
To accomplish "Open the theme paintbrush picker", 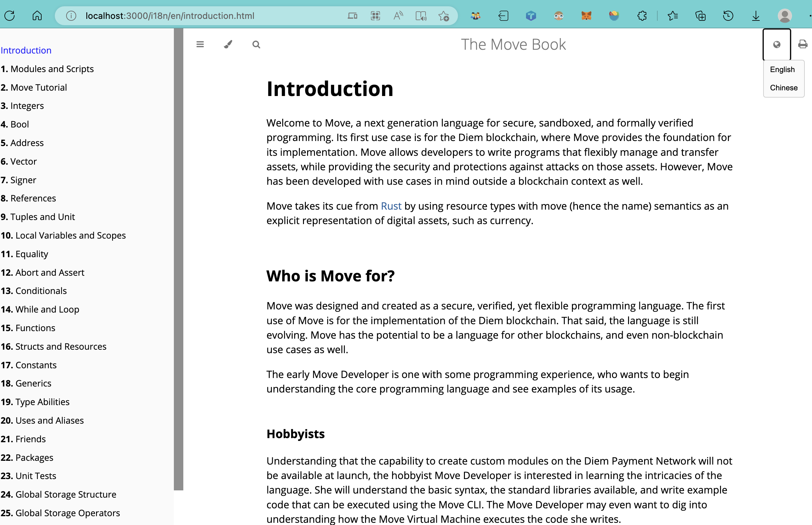I will 228,45.
